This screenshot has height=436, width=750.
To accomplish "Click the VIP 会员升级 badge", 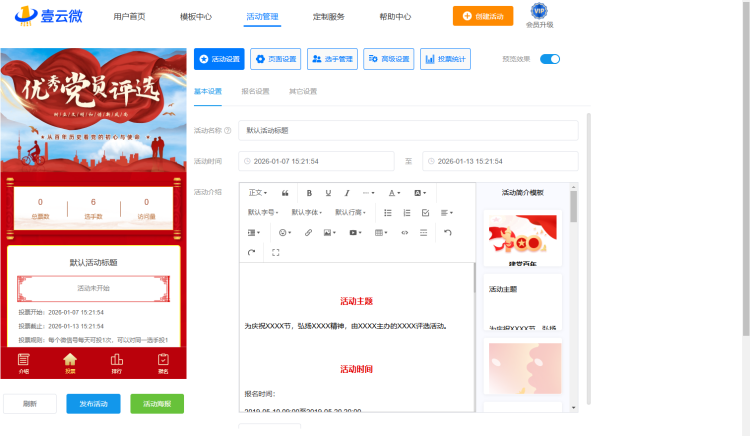I will coord(539,16).
